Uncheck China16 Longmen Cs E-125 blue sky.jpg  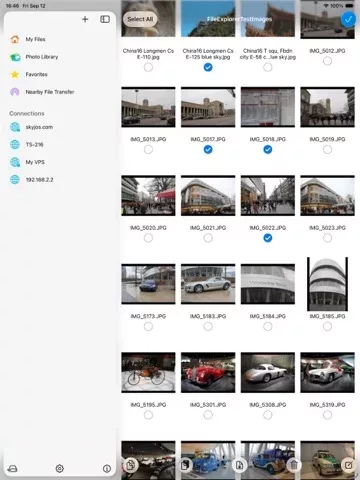[x=208, y=67]
